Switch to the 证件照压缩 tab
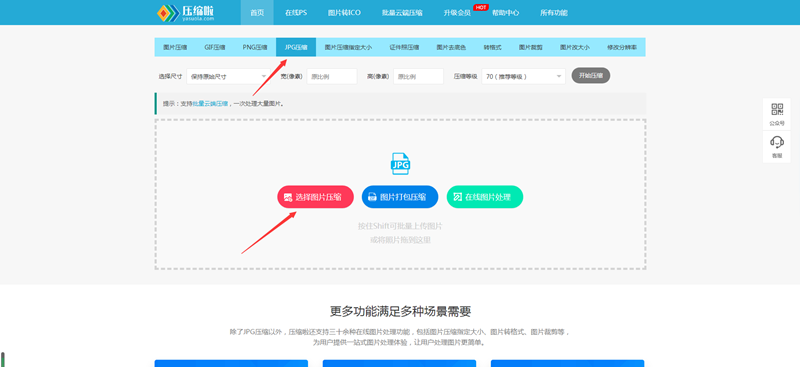The height and width of the screenshot is (367, 800). 404,47
